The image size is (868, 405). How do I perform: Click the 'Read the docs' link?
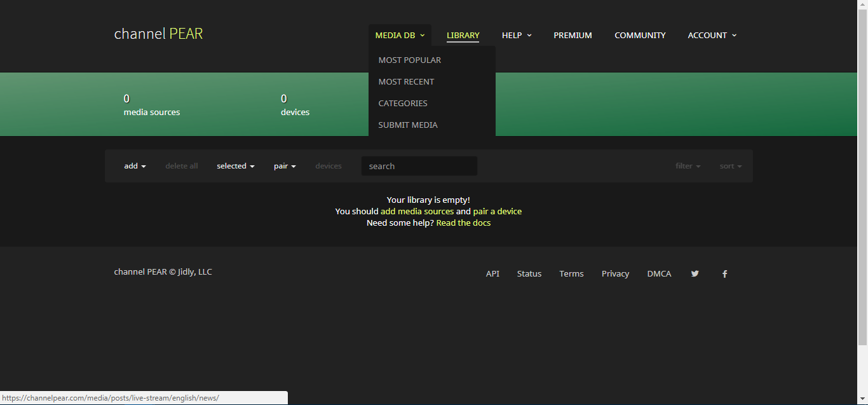pos(463,223)
